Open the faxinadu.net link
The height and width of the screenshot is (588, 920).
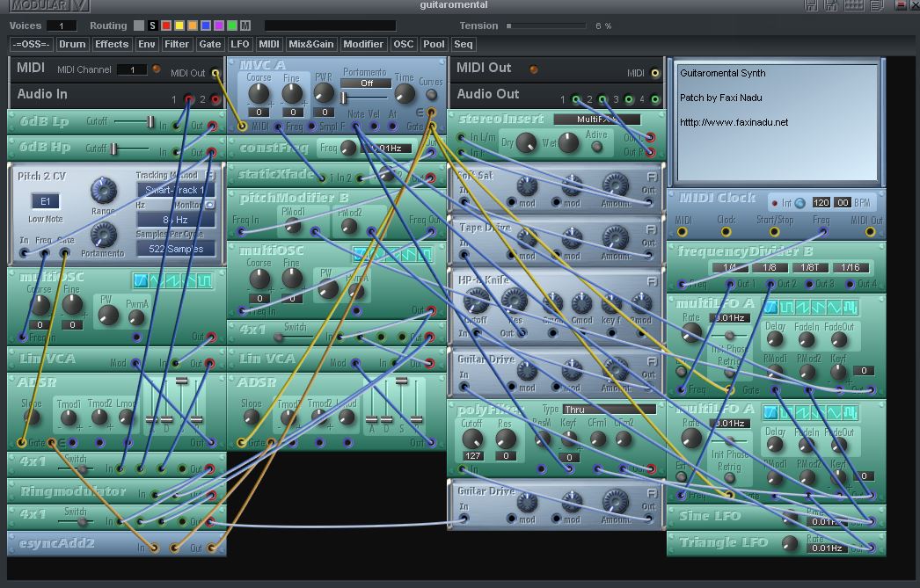[734, 122]
